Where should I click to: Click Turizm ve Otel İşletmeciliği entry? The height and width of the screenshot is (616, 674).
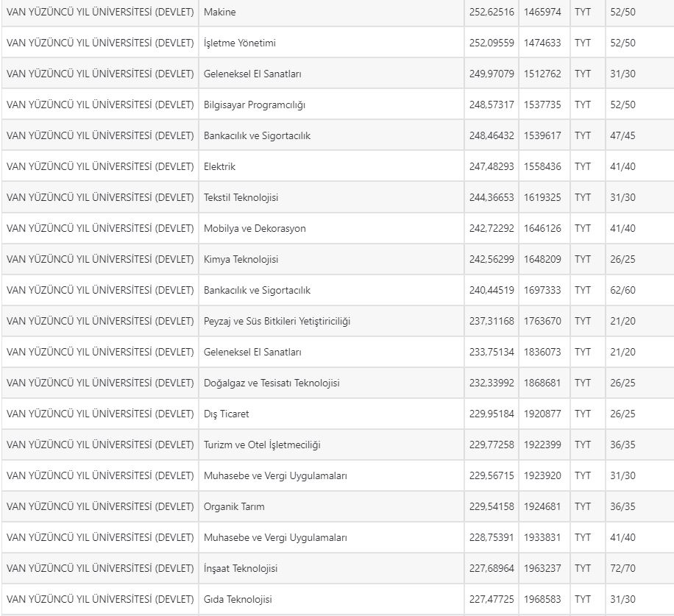pyautogui.click(x=262, y=445)
